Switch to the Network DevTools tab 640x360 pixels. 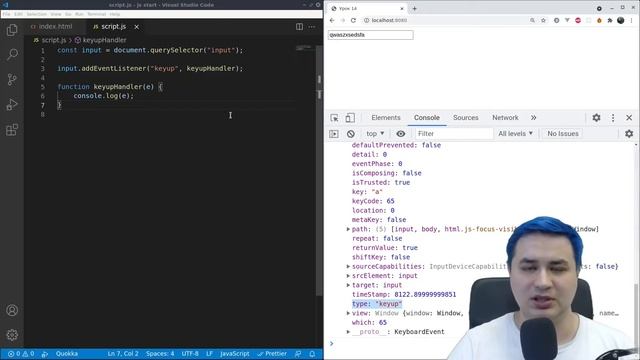(505, 118)
